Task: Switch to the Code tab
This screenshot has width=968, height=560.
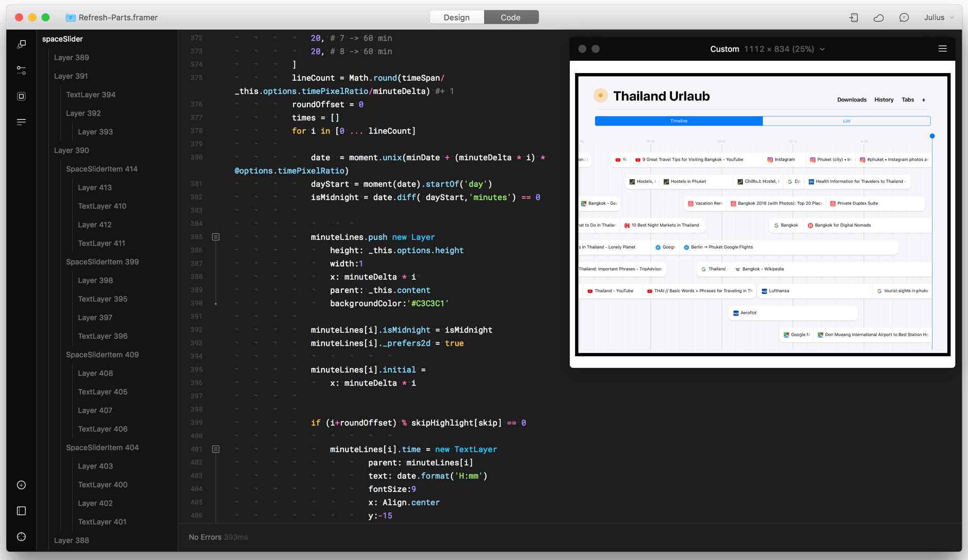Action: (511, 17)
